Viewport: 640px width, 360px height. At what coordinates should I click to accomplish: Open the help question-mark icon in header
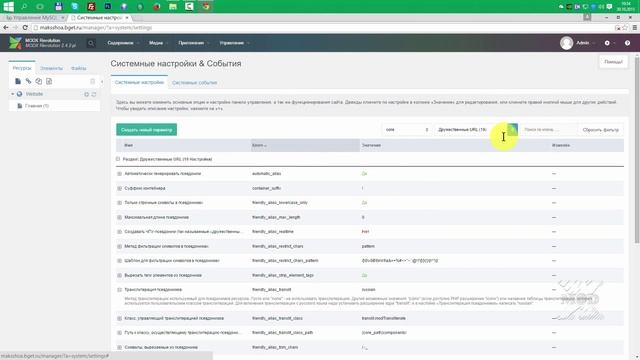[x=627, y=43]
